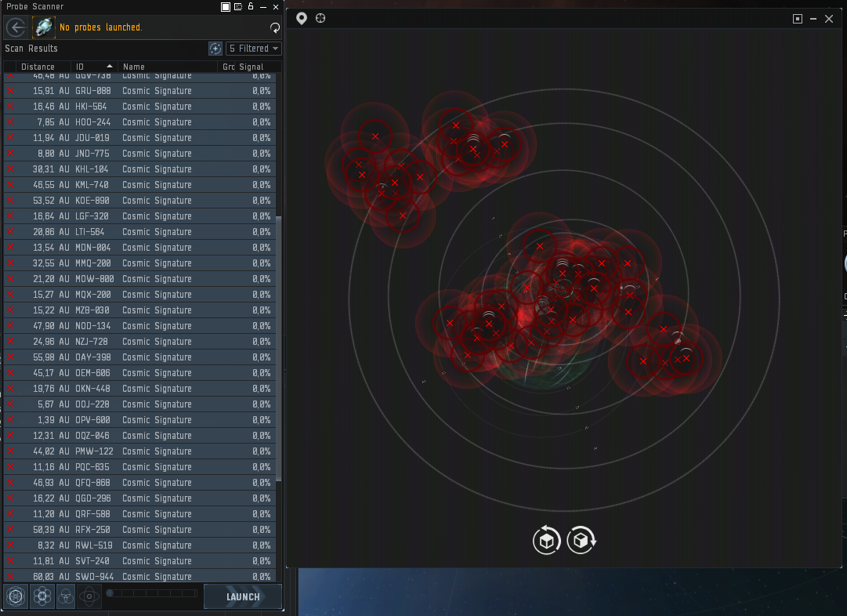Select the OAY-398 signature row
The image size is (847, 616).
[139, 357]
